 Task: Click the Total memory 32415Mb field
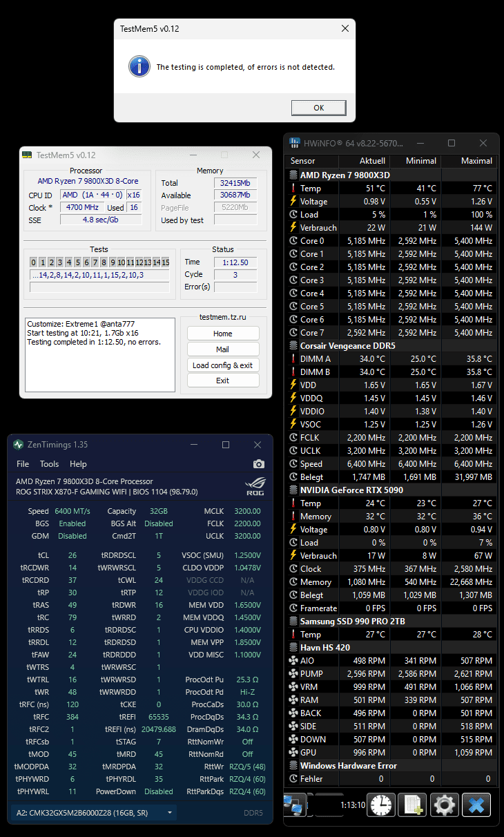click(x=235, y=183)
